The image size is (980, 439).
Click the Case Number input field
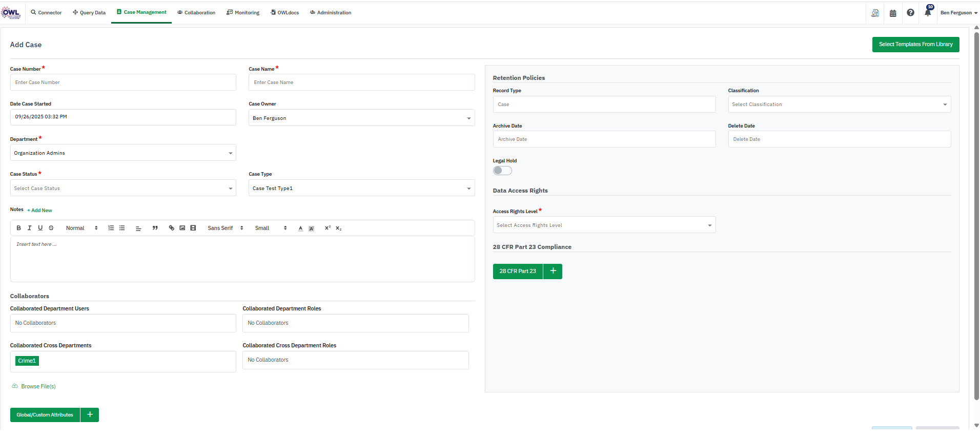(123, 82)
